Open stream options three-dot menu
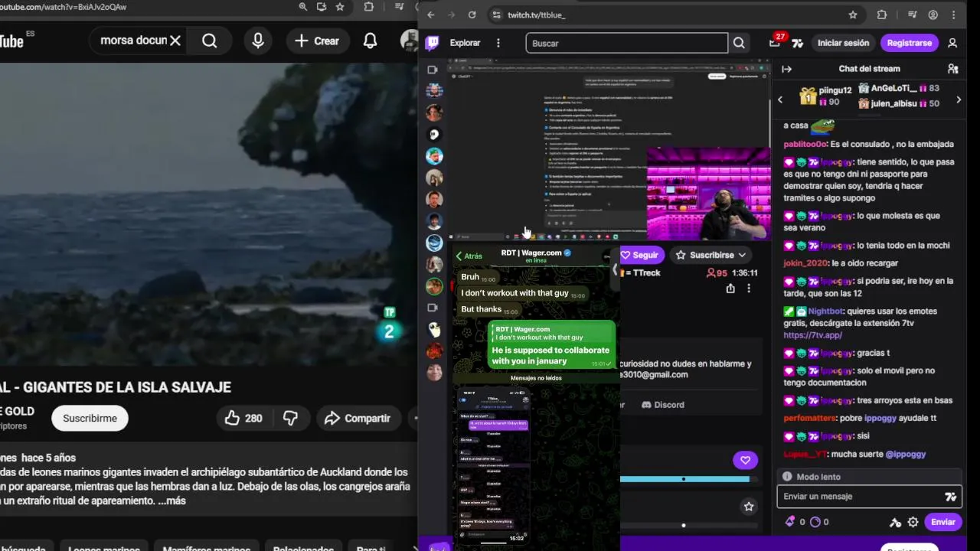 click(749, 289)
